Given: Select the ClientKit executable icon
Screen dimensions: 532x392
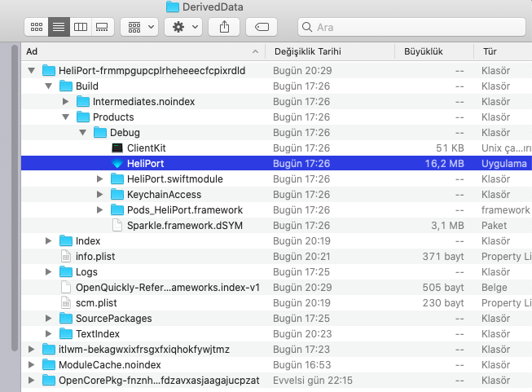Looking at the screenshot, I should pos(117,148).
